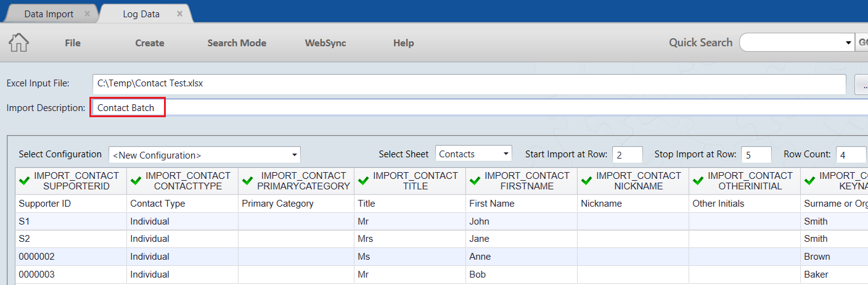Viewport: 868px width, 285px height.
Task: Click the Other Initials label cell
Action: pyautogui.click(x=745, y=204)
